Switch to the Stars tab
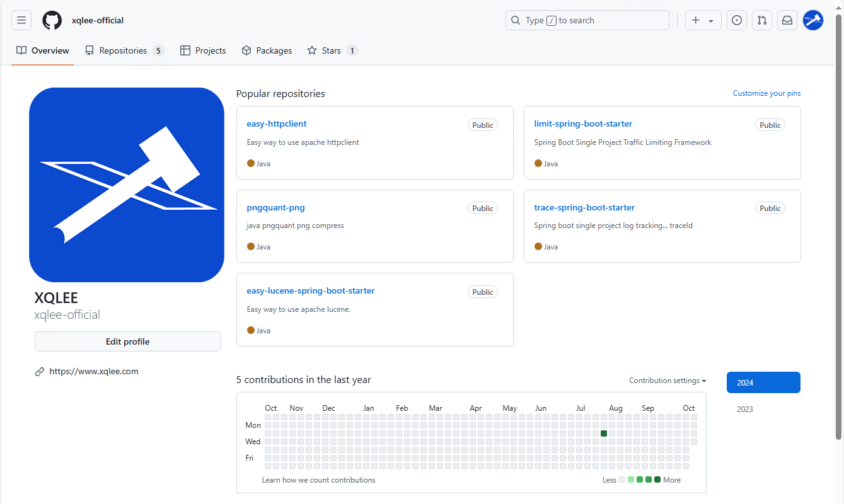844x504 pixels. [x=332, y=50]
